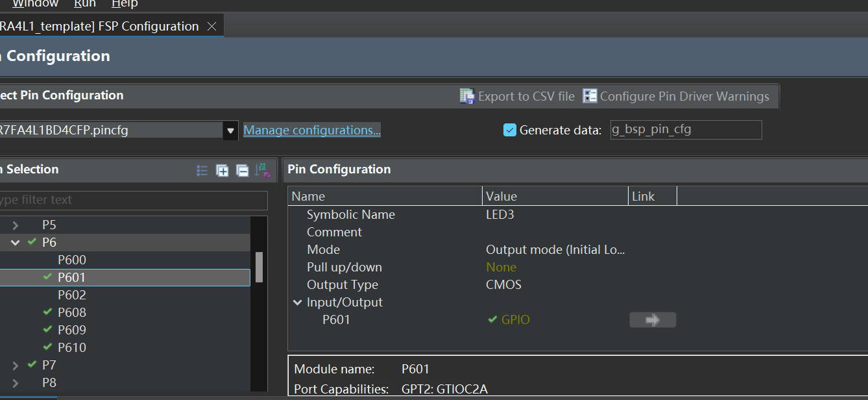Click the Value column header
Image resolution: width=868 pixels, height=400 pixels.
pos(556,196)
